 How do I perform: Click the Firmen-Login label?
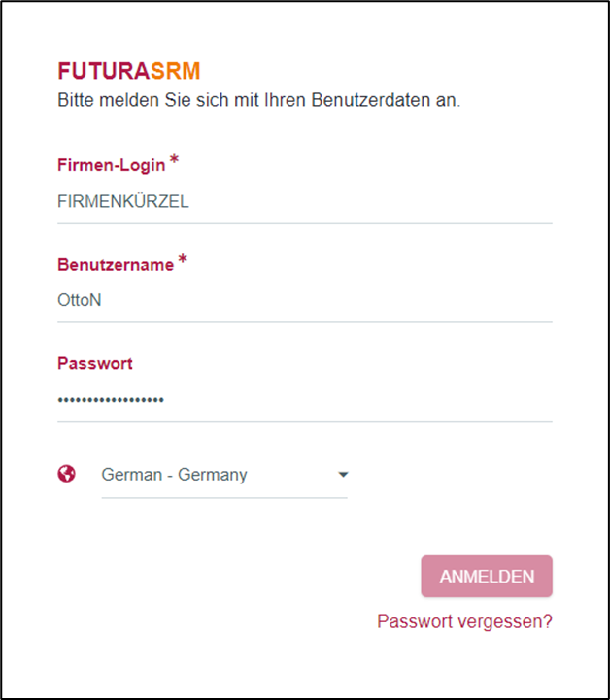(x=111, y=166)
